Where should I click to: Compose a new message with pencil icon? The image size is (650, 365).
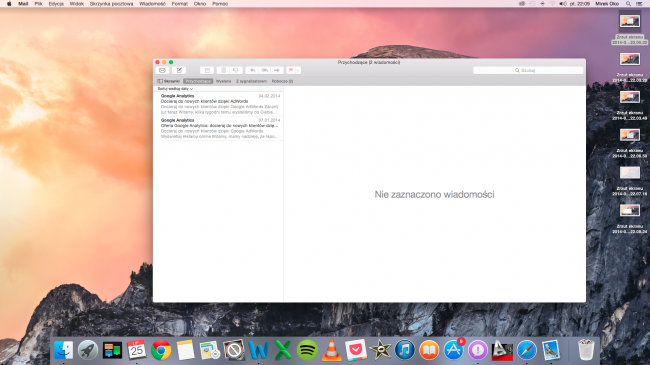[179, 71]
